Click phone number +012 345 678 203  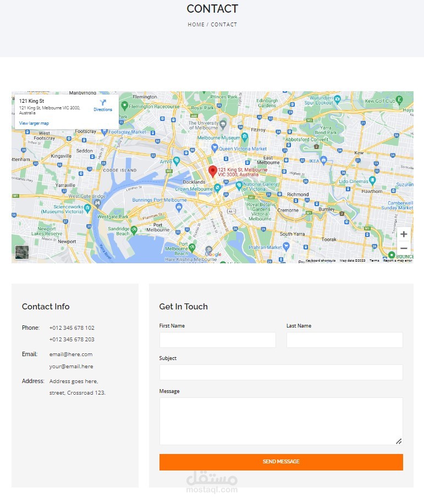point(71,340)
